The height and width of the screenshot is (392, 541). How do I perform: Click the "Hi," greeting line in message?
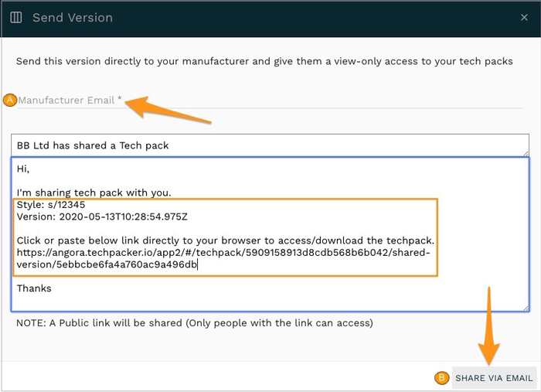click(22, 170)
